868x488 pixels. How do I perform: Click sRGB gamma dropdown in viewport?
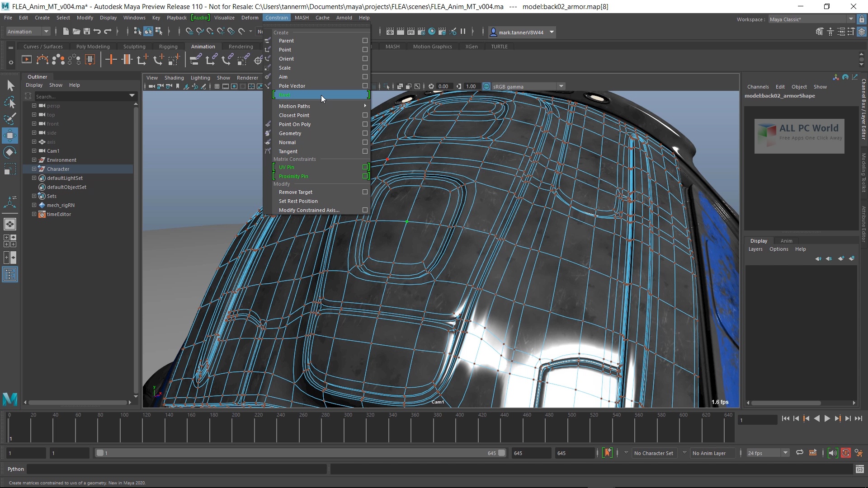(524, 86)
